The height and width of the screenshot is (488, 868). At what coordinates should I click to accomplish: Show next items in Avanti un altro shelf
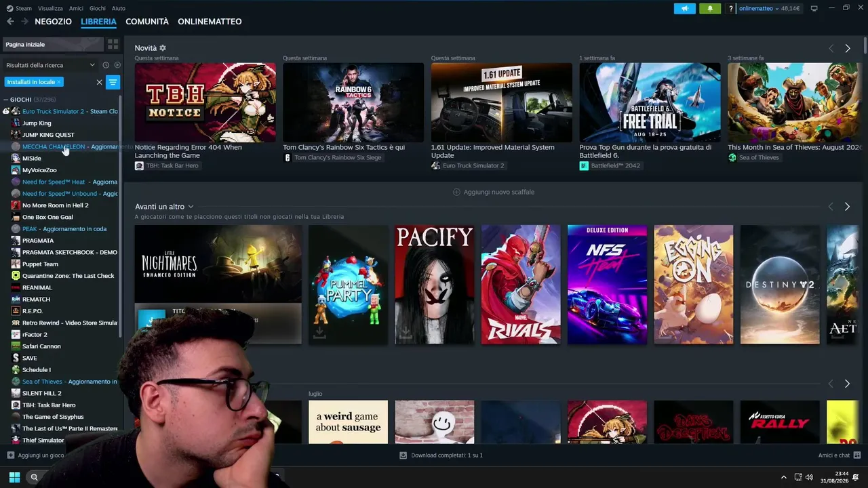coord(848,207)
